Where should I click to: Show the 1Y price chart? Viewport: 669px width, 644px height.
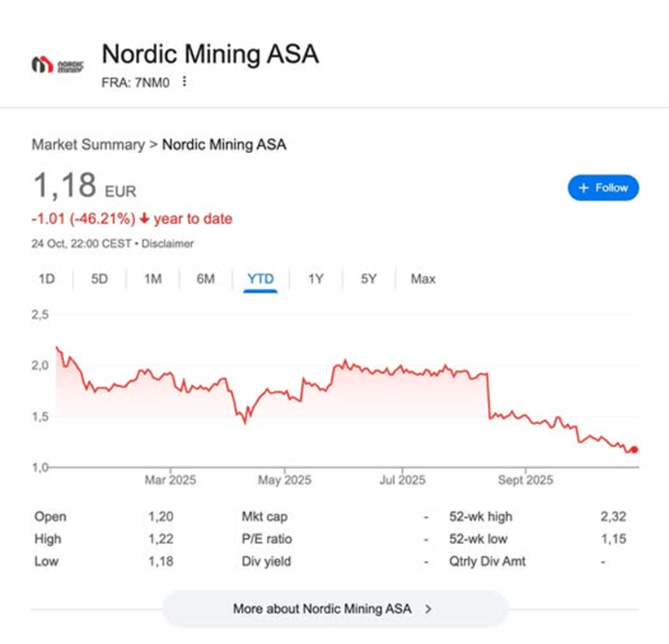(x=316, y=279)
